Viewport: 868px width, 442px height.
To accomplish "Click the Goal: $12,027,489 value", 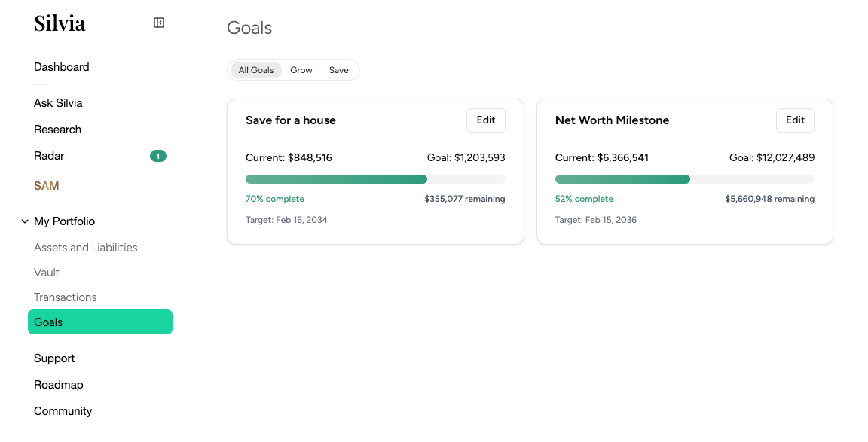I will pos(772,157).
